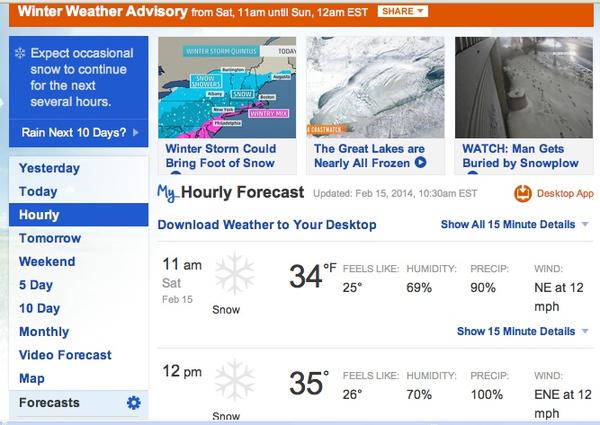The height and width of the screenshot is (425, 600).
Task: Click 'Download Weather to Your Desktop' link
Action: tap(267, 225)
